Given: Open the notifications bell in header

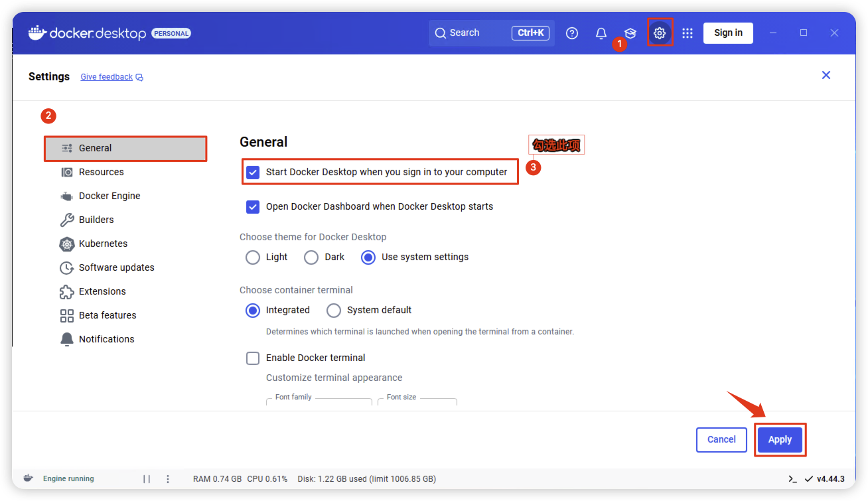Looking at the screenshot, I should (601, 33).
